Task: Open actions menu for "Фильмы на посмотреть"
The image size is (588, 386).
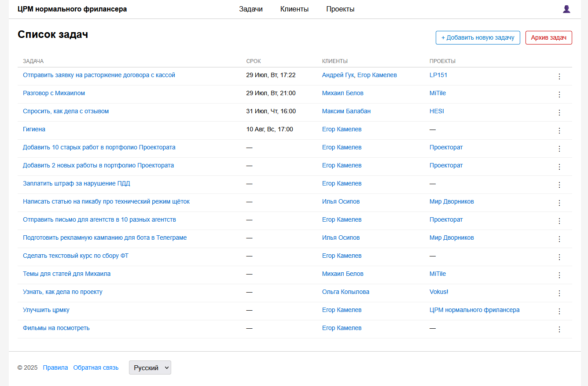Action: [x=559, y=329]
